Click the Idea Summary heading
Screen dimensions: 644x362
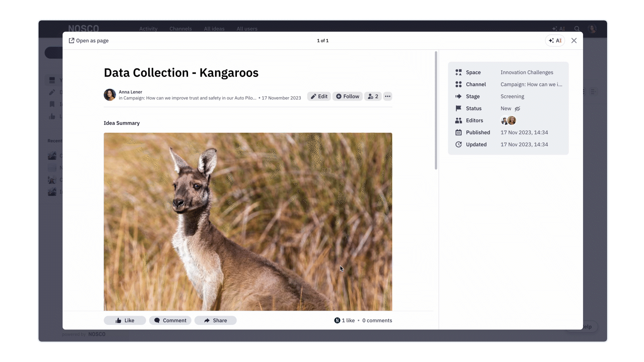[x=122, y=123]
